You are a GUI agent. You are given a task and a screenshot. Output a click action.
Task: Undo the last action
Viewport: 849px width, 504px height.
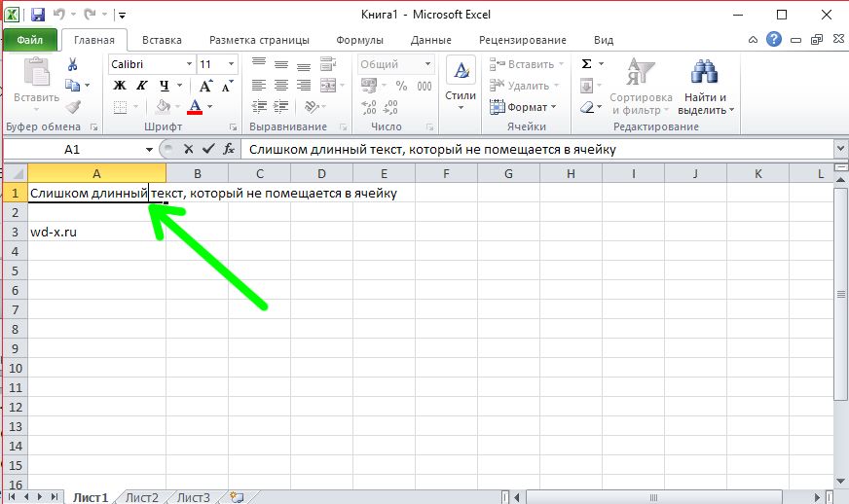(x=59, y=15)
